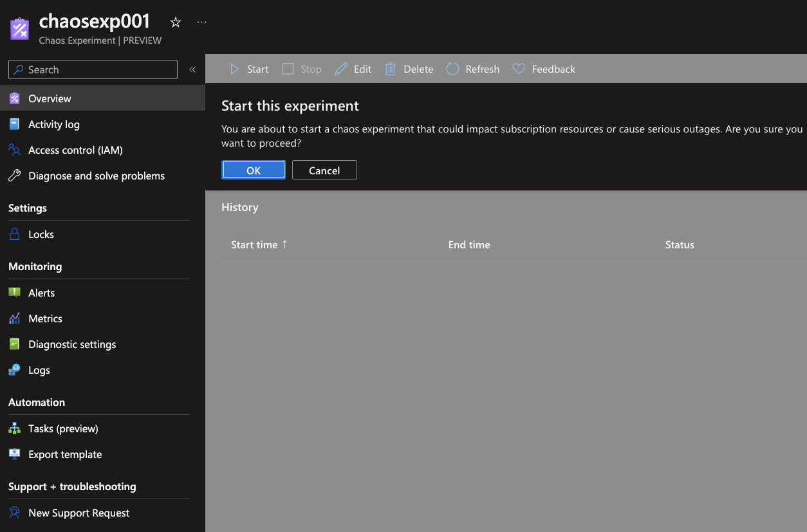Click the Diagnose wrench icon

(x=14, y=176)
